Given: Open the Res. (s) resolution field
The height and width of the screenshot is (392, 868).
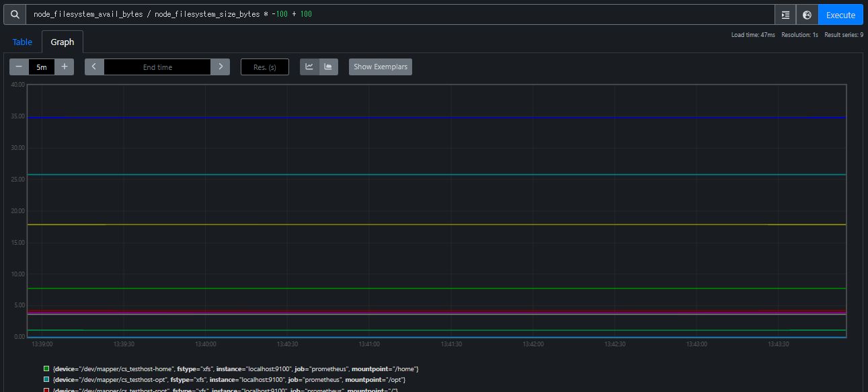Looking at the screenshot, I should point(264,67).
